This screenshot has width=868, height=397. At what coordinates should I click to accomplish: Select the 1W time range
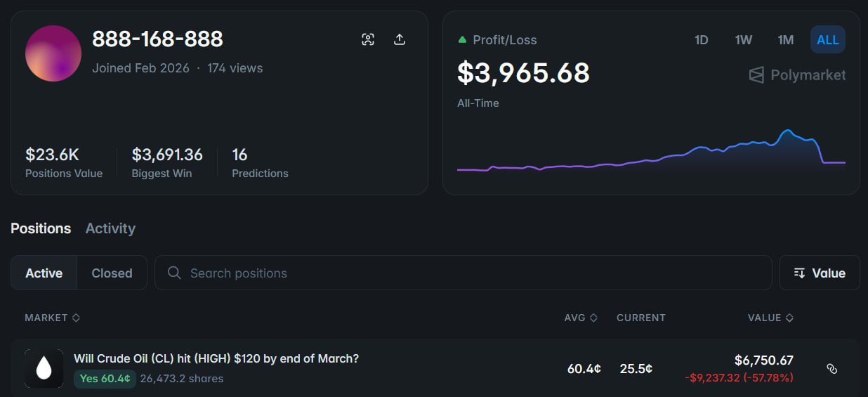[744, 40]
